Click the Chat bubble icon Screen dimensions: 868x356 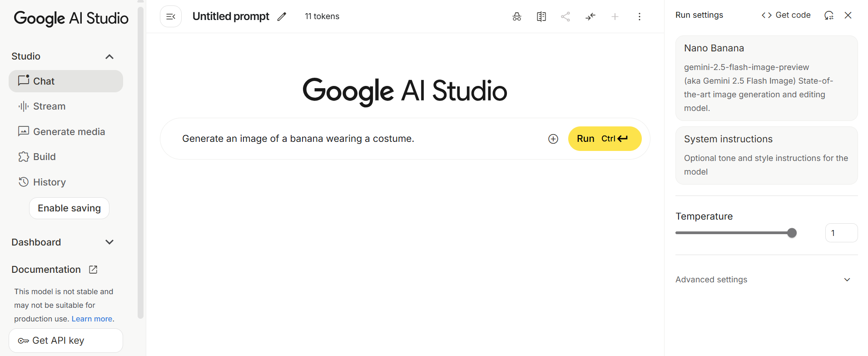24,80
